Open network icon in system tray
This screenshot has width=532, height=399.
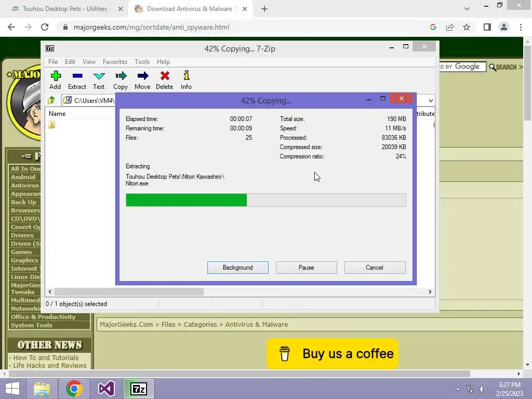point(471,389)
